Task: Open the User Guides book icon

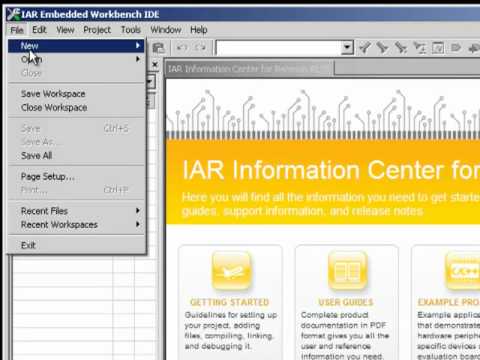Action: [347, 271]
